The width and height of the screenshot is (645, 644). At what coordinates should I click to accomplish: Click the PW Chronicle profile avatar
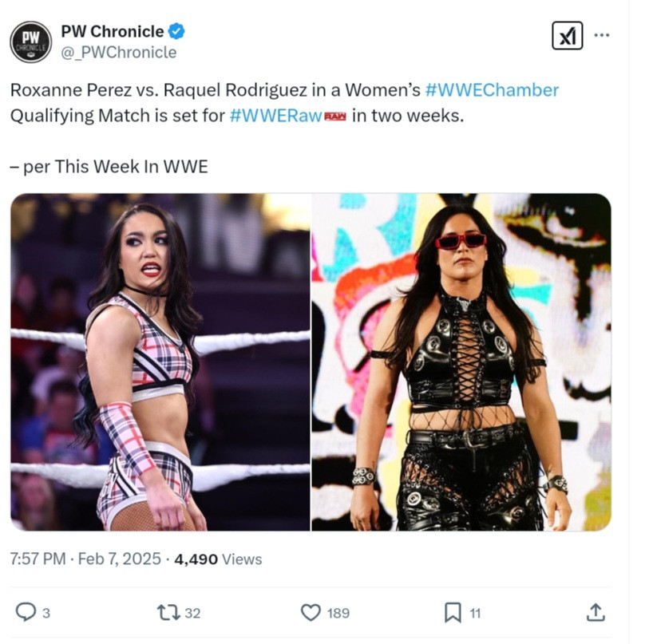click(x=30, y=42)
